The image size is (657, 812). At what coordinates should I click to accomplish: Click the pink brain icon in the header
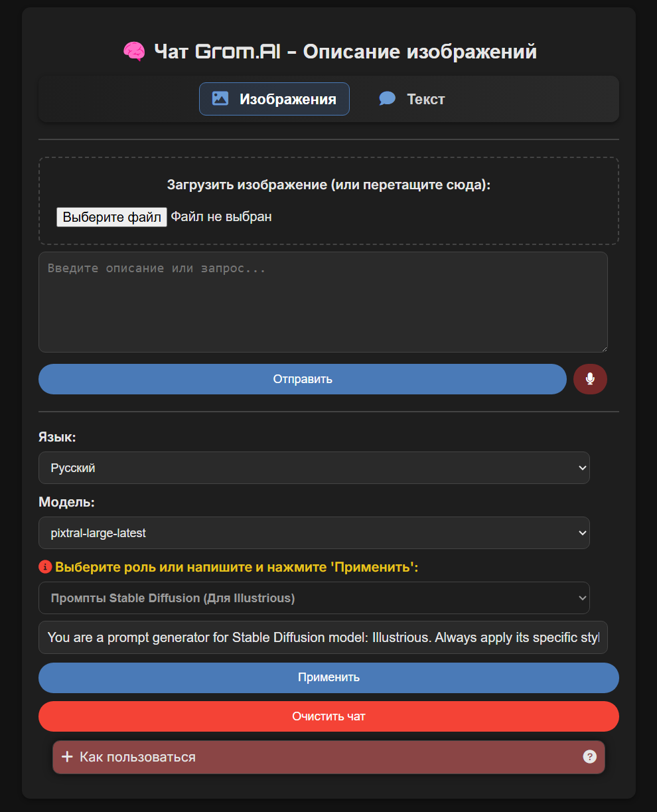point(135,50)
